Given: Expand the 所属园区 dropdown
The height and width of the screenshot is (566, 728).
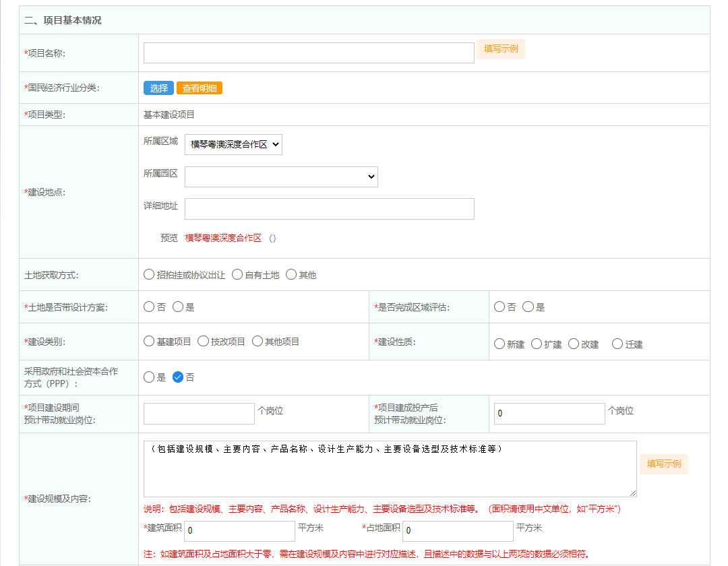Looking at the screenshot, I should (281, 177).
